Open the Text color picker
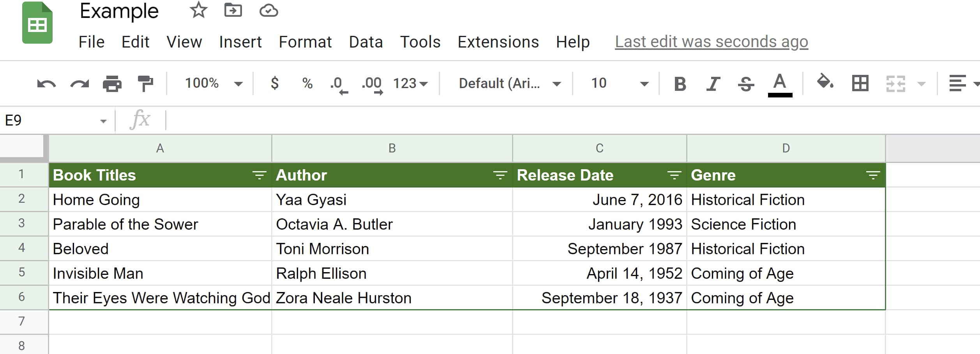This screenshot has height=354, width=980. pyautogui.click(x=780, y=83)
